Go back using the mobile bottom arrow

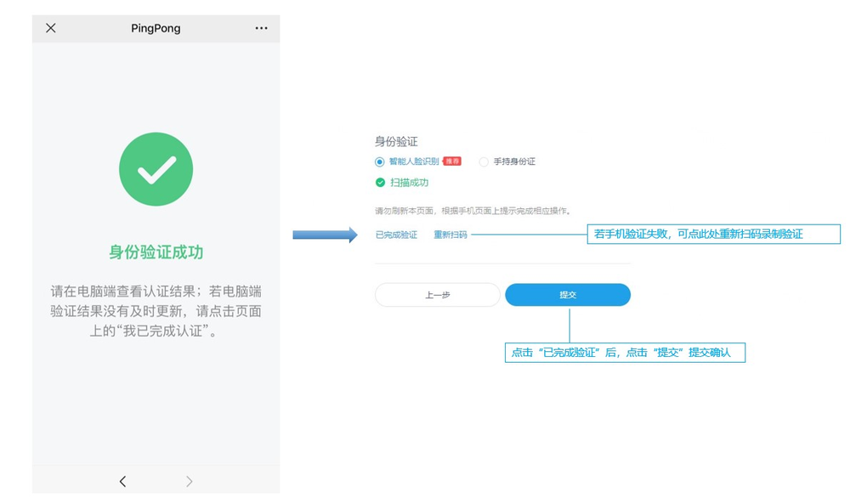122,481
